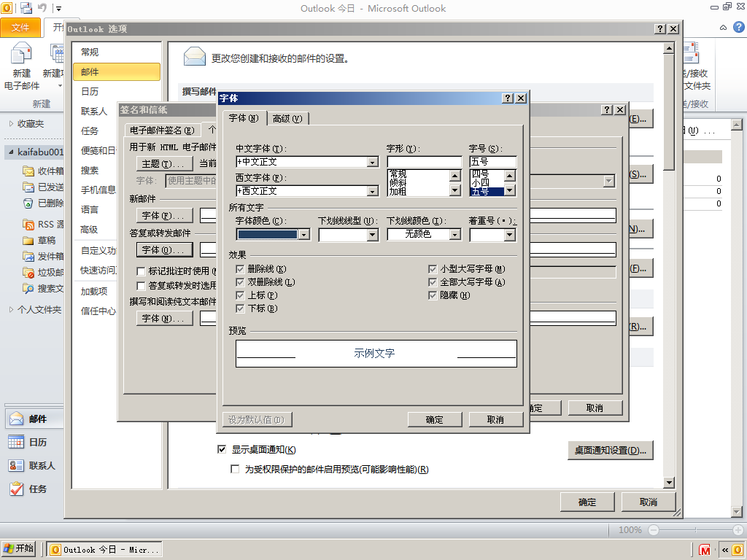
Task: Select the 字体 tab in Font dialog
Action: [244, 117]
